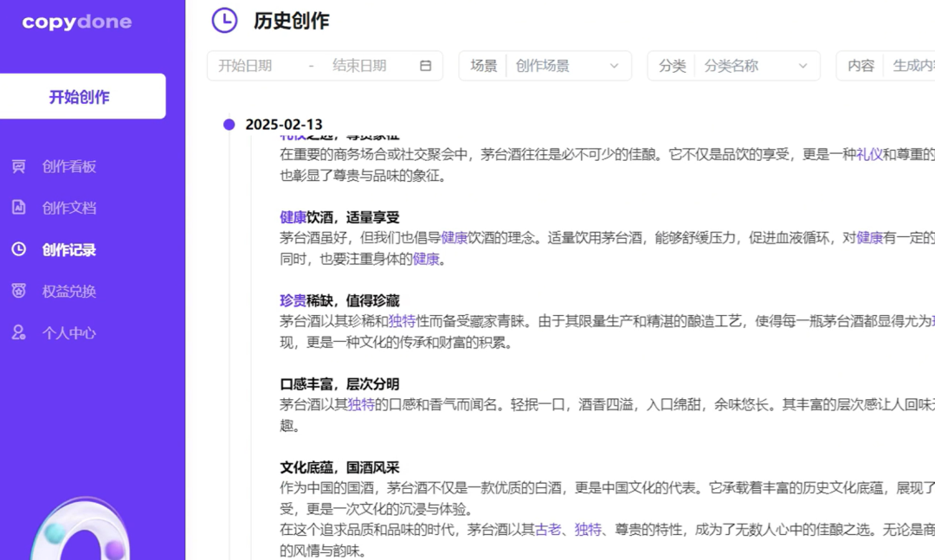Click the 2025-02-13 date label
Image resolution: width=935 pixels, height=560 pixels.
pos(284,124)
